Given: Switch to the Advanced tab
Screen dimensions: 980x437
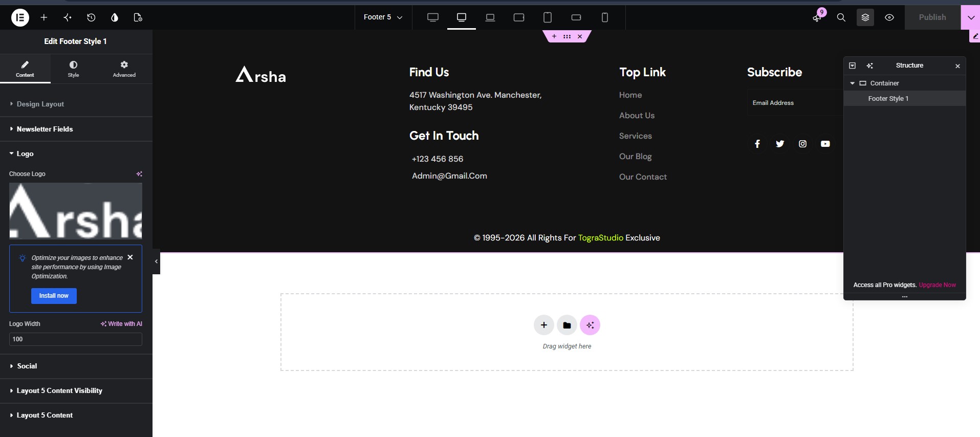Looking at the screenshot, I should (x=124, y=69).
